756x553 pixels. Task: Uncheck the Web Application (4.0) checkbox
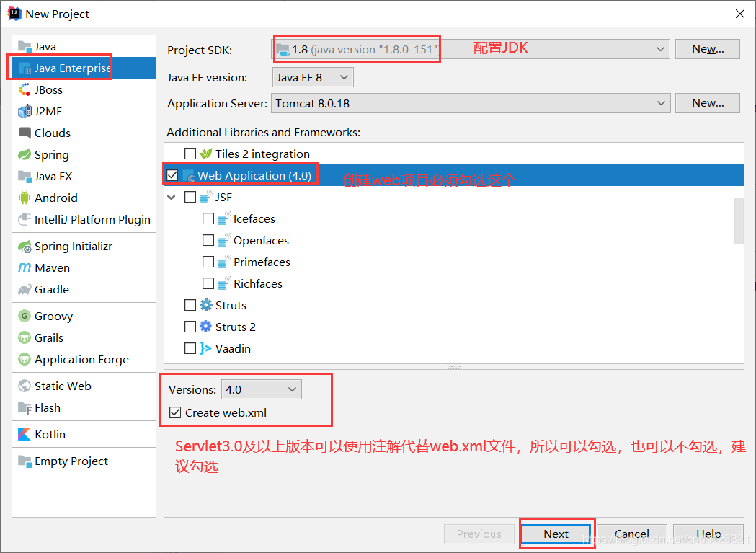[x=172, y=175]
